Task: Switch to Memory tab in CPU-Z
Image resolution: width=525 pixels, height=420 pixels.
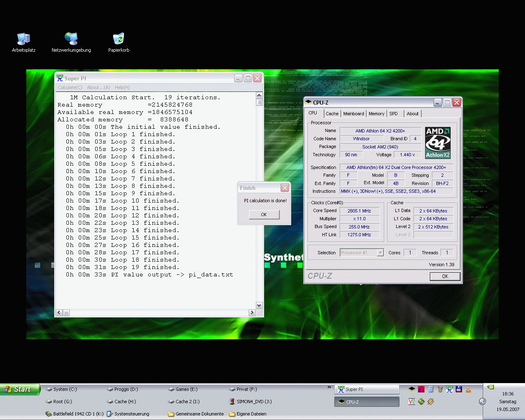Action: [x=377, y=114]
